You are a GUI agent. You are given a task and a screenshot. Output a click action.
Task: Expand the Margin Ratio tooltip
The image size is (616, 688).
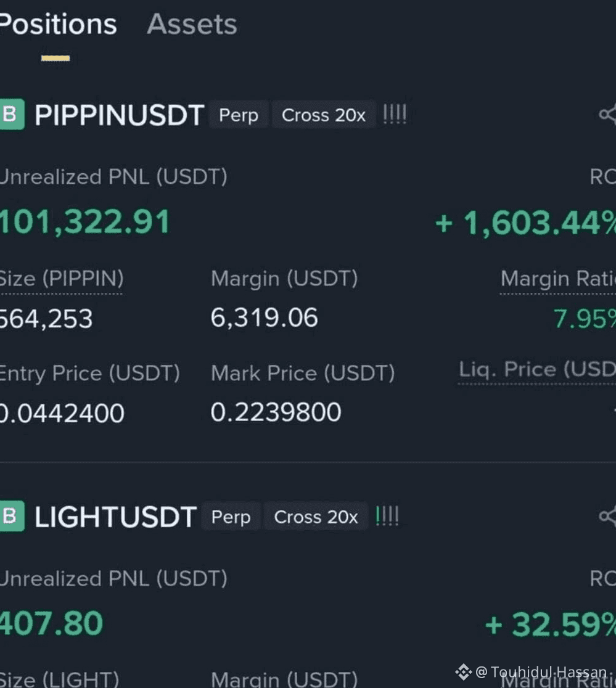click(x=558, y=279)
